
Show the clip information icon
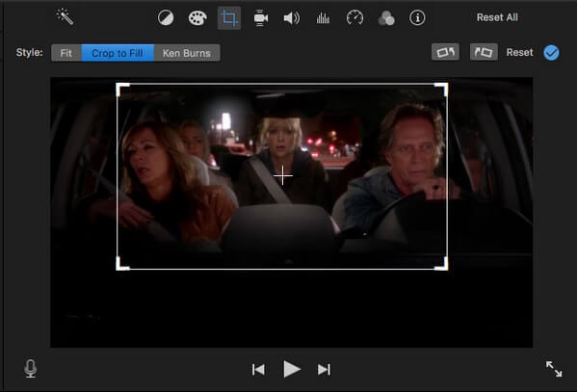coord(417,17)
